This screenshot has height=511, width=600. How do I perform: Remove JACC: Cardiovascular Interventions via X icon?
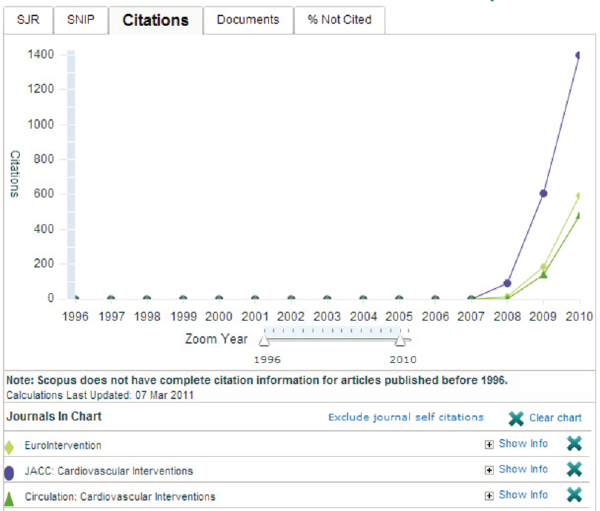[575, 470]
